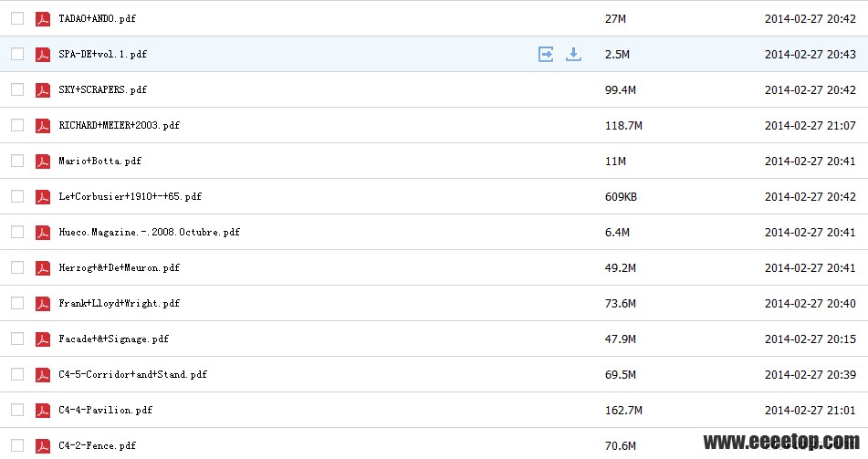Click the date 2014-02-27 20:40
Screen dimensions: 868x459
click(810, 304)
